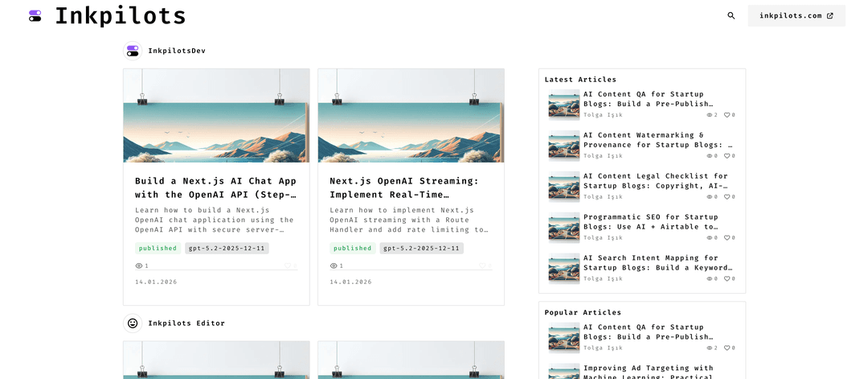Click the published tag on the first card
Viewport: 868px width, 379px height.
(158, 249)
